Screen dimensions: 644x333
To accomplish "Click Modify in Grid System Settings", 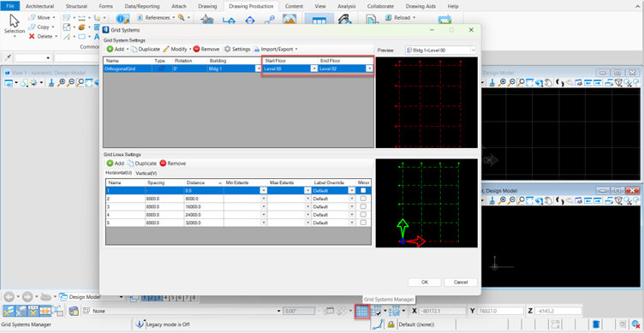I will (176, 49).
